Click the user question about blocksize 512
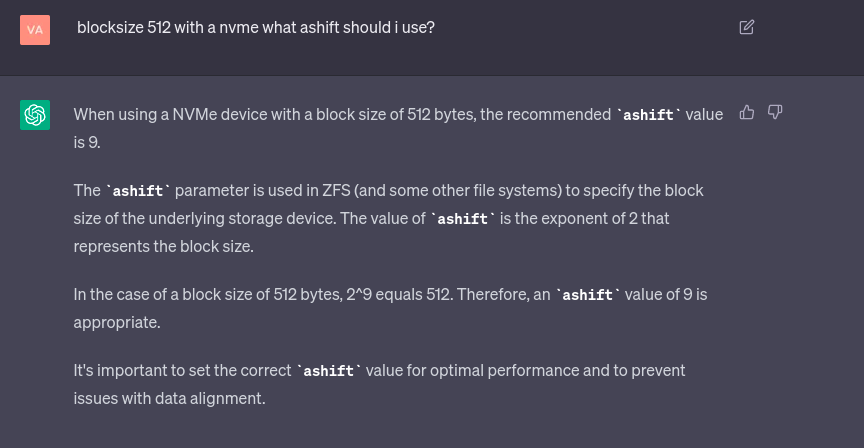 pos(256,28)
